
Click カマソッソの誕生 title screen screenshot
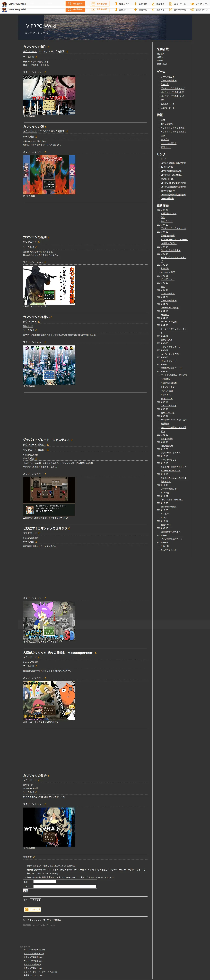49,95
